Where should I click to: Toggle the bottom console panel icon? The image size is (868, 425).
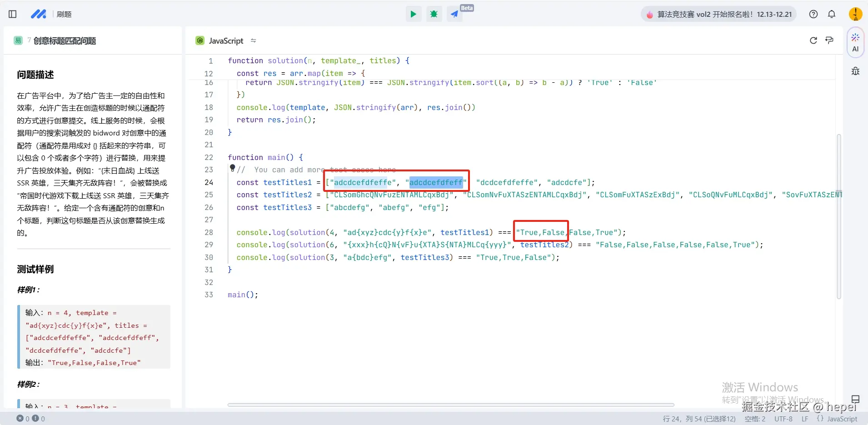point(855,399)
